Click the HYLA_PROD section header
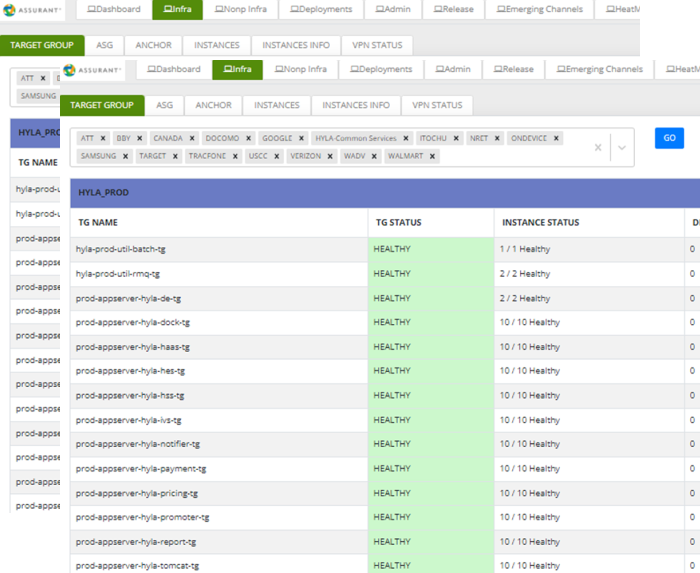The image size is (700, 573). tap(385, 193)
